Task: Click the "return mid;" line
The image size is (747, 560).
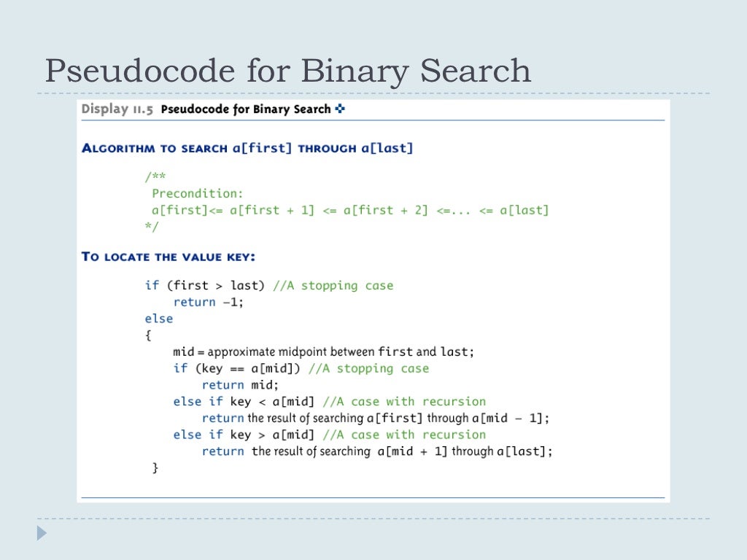Action: (x=239, y=385)
